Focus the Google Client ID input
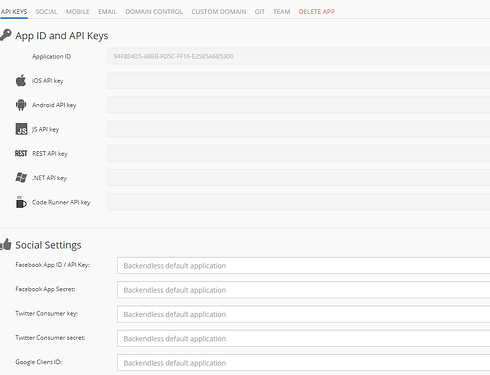 pyautogui.click(x=303, y=363)
